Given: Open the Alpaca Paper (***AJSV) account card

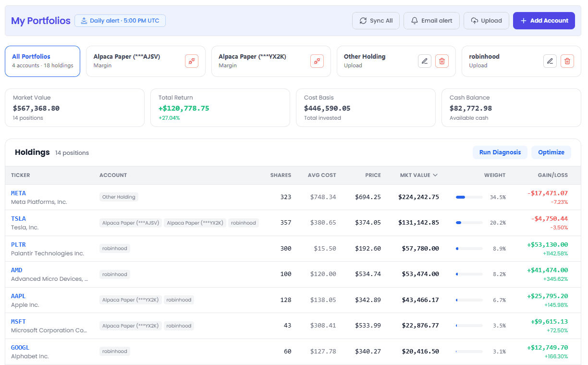Looking at the screenshot, I should tap(146, 61).
